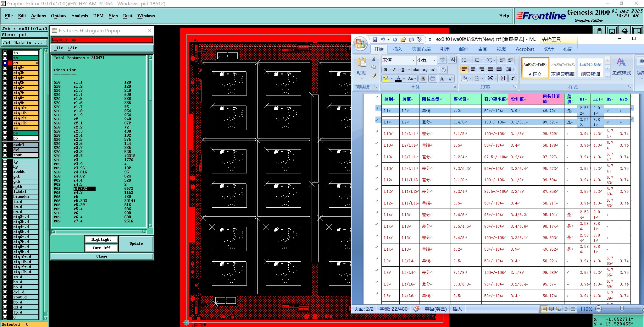Click the Highlight button in histogram popup
This screenshot has height=327, width=644.
point(101,239)
